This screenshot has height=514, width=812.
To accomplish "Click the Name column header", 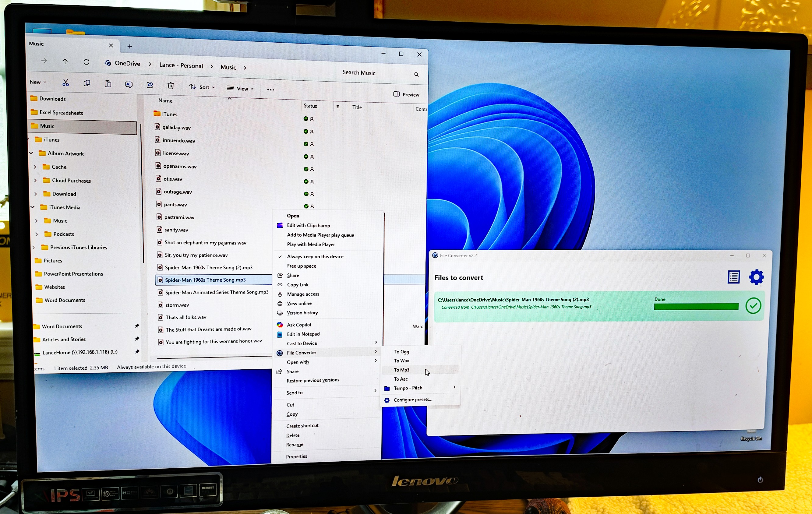I will coord(165,100).
